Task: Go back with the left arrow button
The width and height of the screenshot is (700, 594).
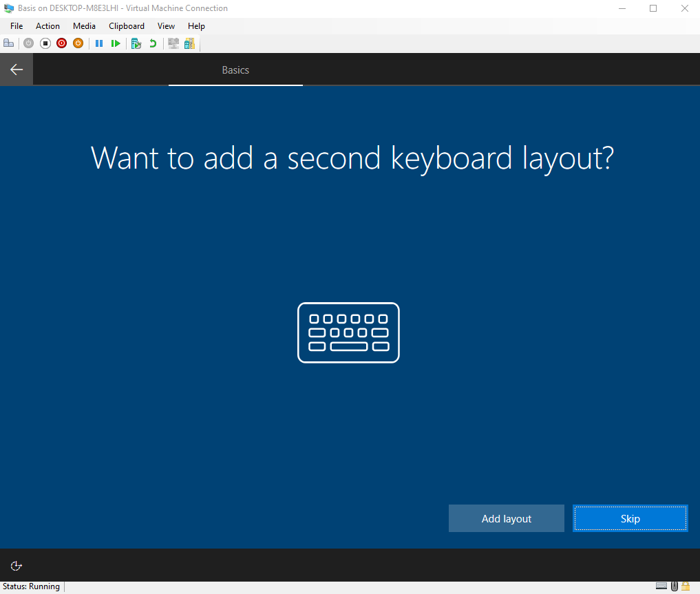Action: tap(17, 69)
